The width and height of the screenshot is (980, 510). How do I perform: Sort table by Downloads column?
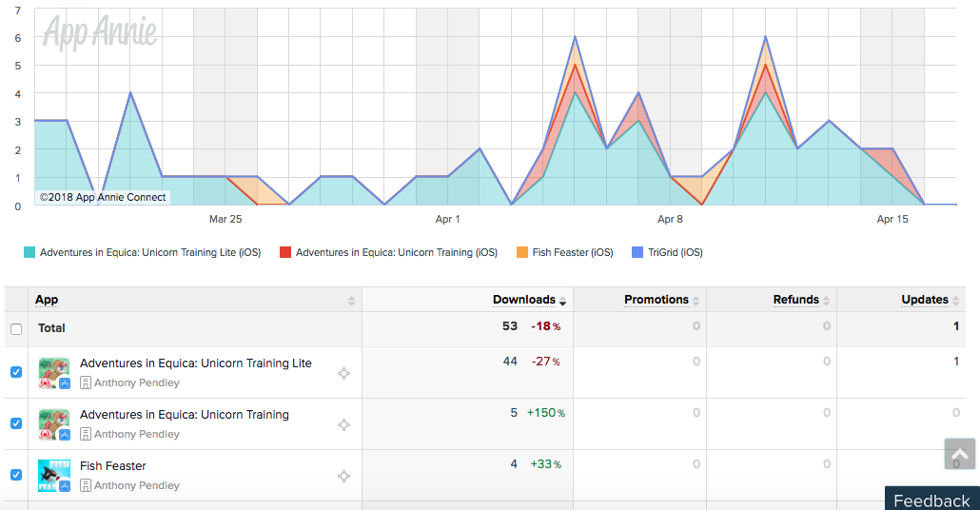[529, 300]
